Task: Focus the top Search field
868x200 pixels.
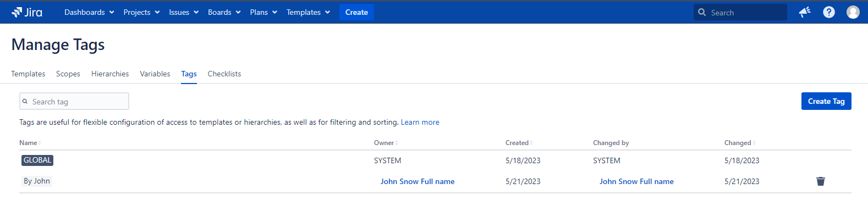Action: (x=740, y=12)
